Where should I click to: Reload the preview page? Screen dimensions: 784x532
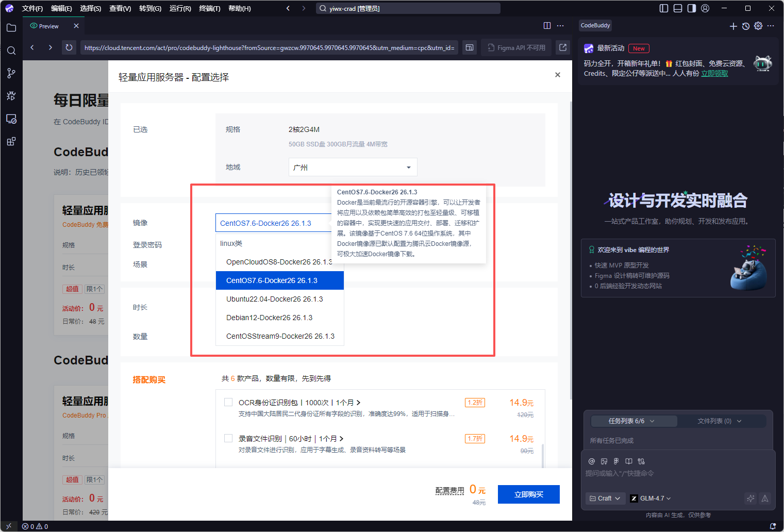click(x=69, y=47)
